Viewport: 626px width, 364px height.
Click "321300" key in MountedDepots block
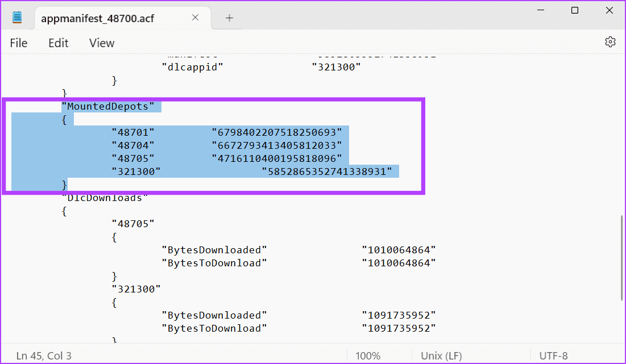click(x=136, y=171)
